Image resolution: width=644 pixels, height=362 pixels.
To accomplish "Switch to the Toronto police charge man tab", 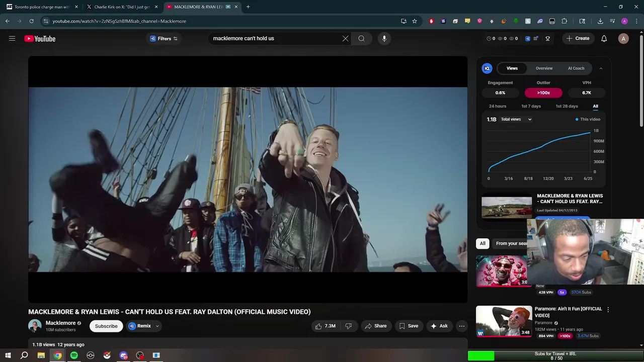I will 41,7.
